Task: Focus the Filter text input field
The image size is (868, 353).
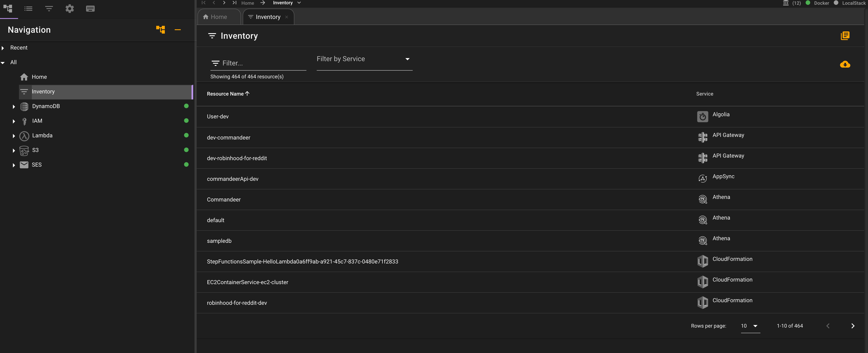Action: 258,63
